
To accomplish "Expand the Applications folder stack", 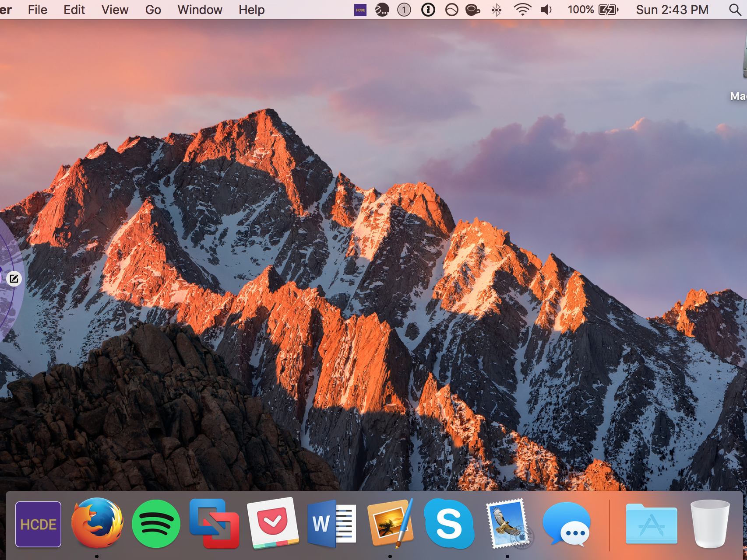I will (x=651, y=524).
